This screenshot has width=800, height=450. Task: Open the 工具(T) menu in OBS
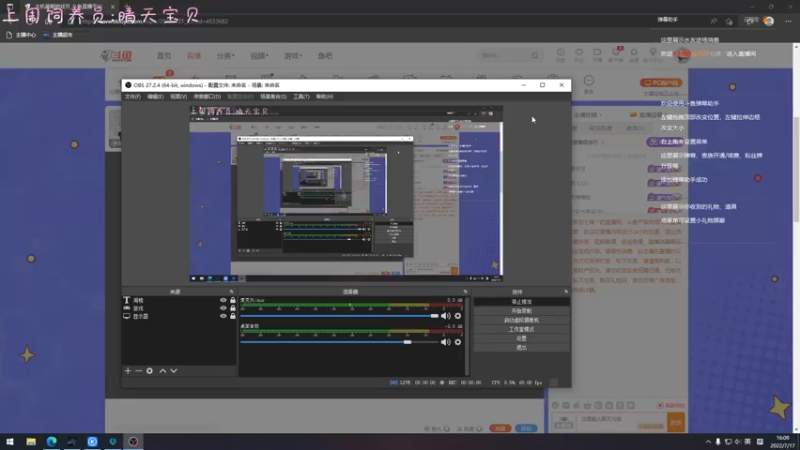[x=301, y=96]
